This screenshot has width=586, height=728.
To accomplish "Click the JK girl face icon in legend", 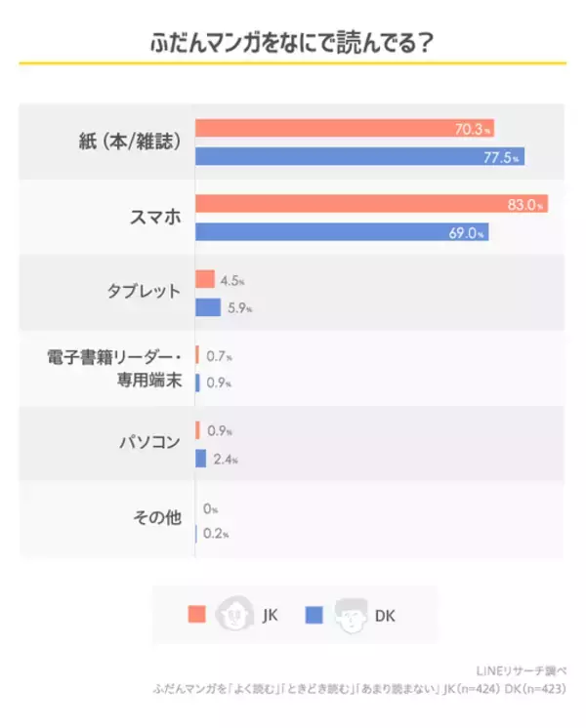I will (x=233, y=615).
